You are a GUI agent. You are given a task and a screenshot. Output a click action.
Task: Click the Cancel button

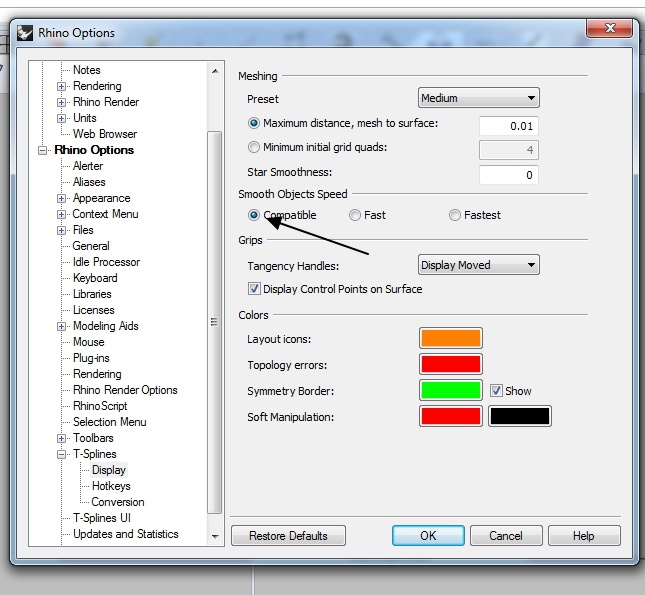[x=506, y=536]
